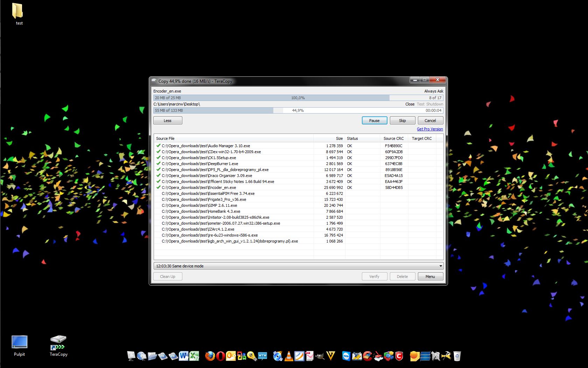The width and height of the screenshot is (588, 368).
Task: Open the Get Pro Version link
Action: [x=430, y=129]
